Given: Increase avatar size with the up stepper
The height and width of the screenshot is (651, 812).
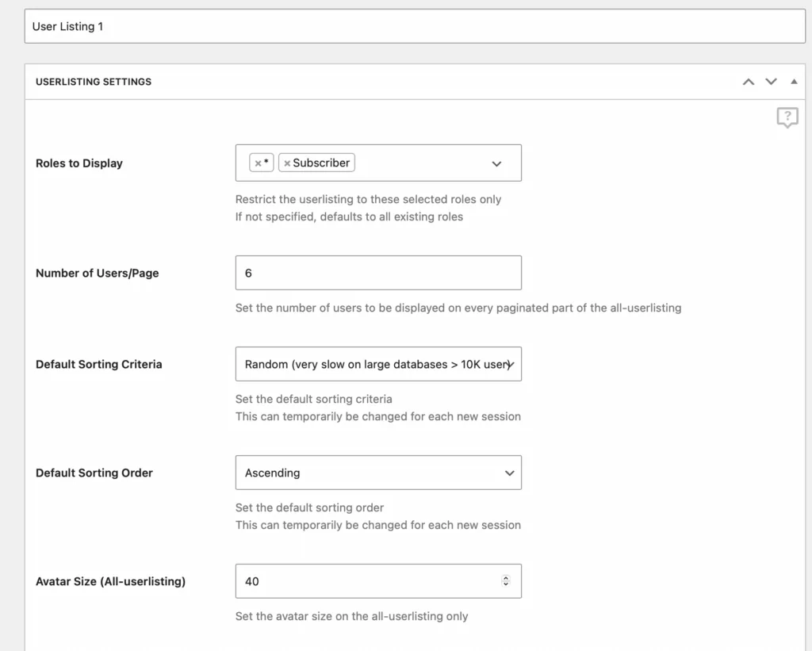Looking at the screenshot, I should click(506, 578).
